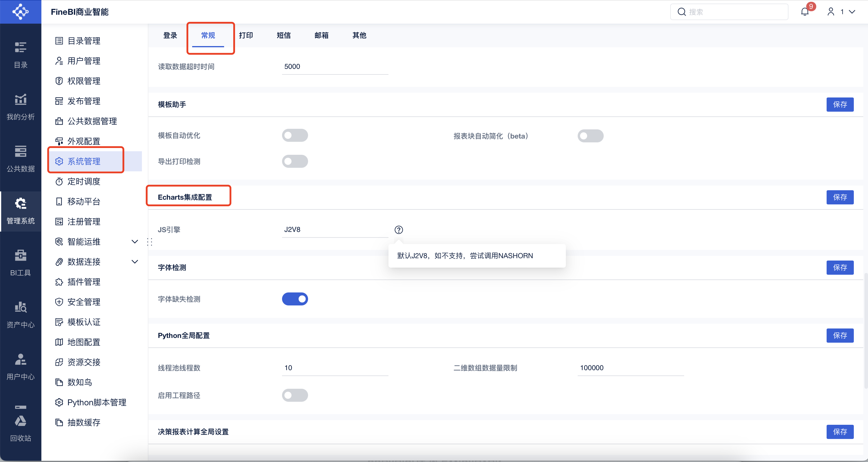868x462 pixels.
Task: Click the JS引擎 help question mark icon
Action: [x=399, y=230]
